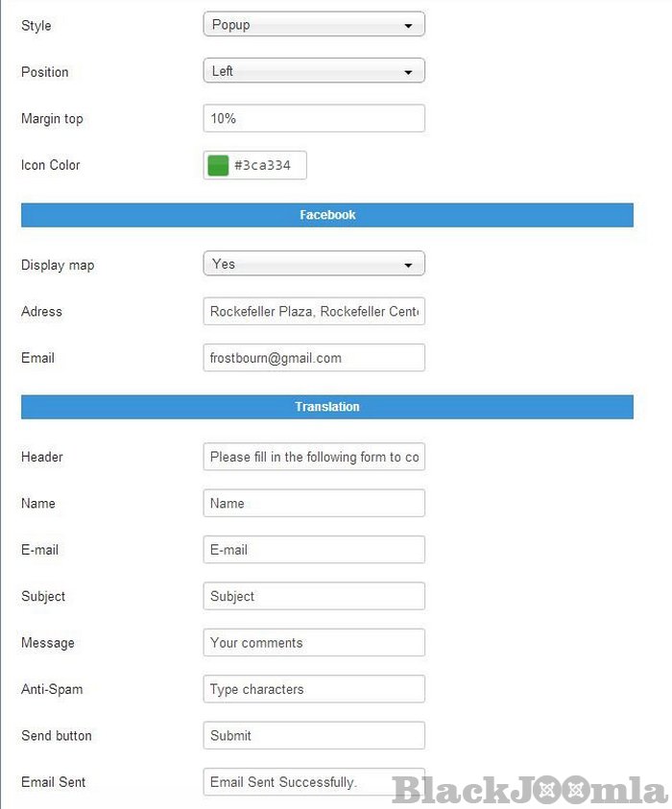The width and height of the screenshot is (672, 809).
Task: Click the Email Sent message field
Action: click(x=298, y=782)
